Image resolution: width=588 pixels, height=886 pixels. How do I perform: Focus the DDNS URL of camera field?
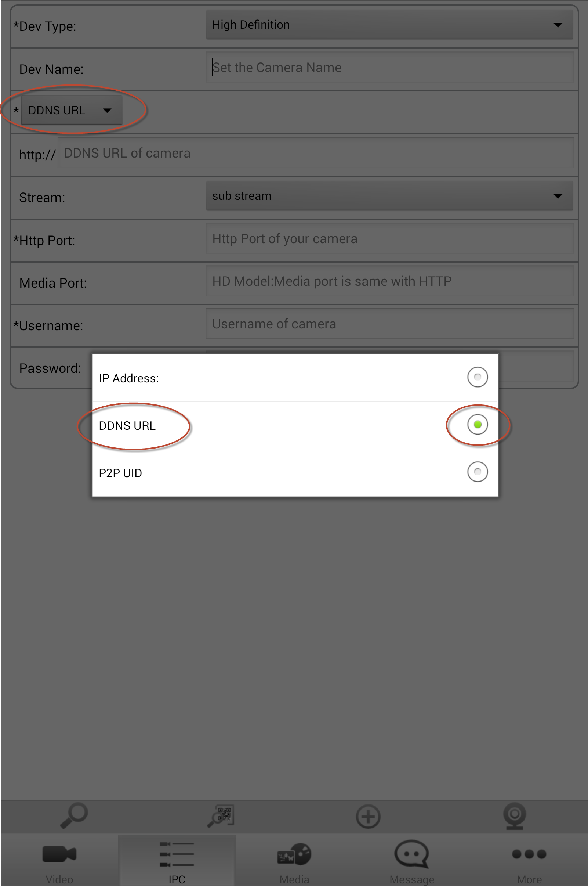315,153
